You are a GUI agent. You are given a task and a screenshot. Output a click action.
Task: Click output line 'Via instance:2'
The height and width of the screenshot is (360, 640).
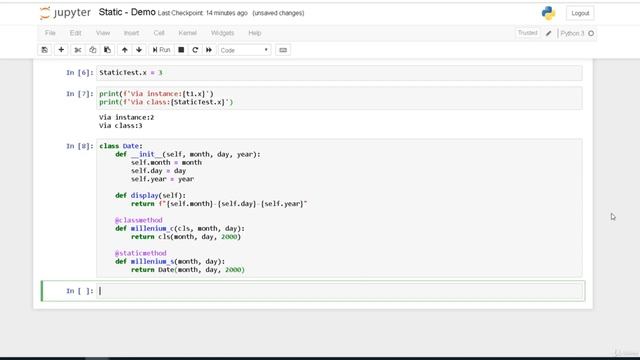pos(127,117)
